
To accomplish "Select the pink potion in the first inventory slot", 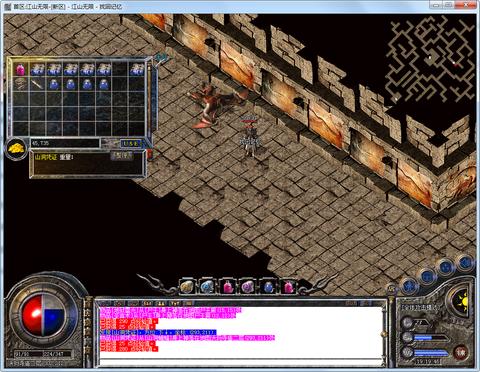I will coord(21,69).
